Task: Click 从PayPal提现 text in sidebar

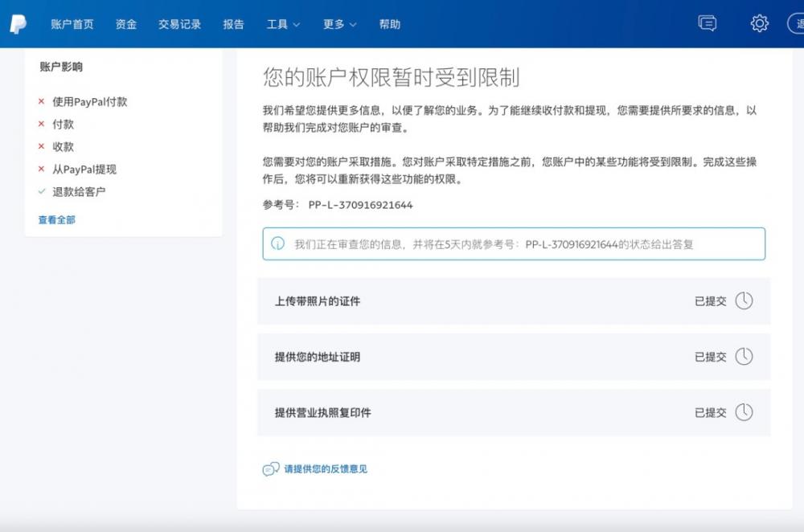Action: [x=84, y=169]
